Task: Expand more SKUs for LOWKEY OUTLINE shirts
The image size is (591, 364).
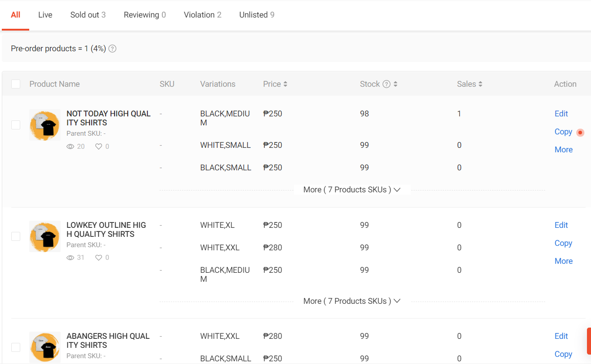Action: tap(351, 301)
